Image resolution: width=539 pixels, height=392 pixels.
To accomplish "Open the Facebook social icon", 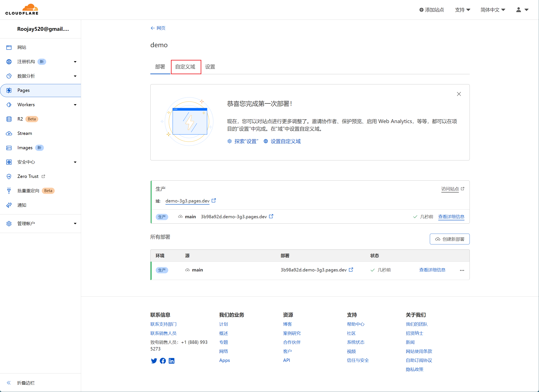I will tap(163, 361).
